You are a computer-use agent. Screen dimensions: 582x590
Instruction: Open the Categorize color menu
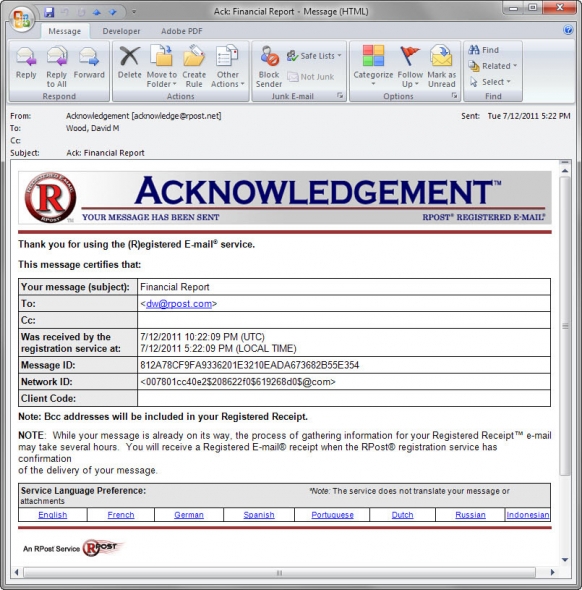point(373,66)
